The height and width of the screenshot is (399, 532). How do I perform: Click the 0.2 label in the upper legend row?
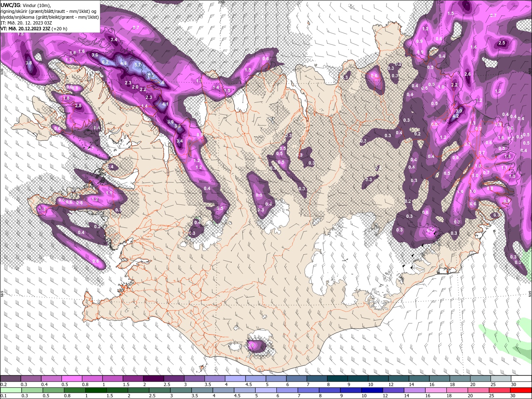coord(3,384)
